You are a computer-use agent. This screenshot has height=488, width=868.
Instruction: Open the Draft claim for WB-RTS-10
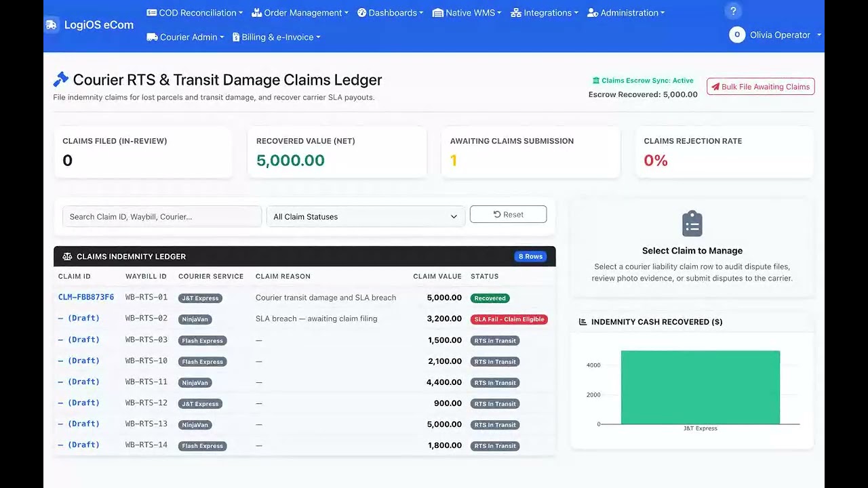(79, 361)
